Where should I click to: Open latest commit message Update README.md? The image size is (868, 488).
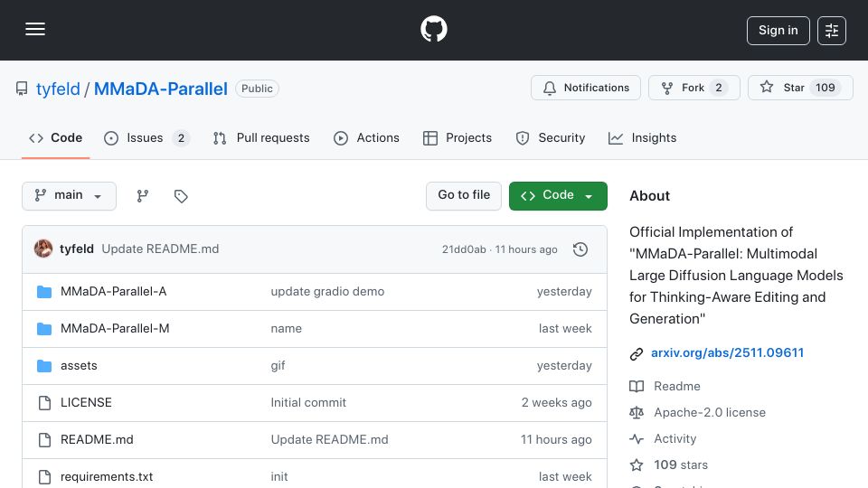(160, 249)
